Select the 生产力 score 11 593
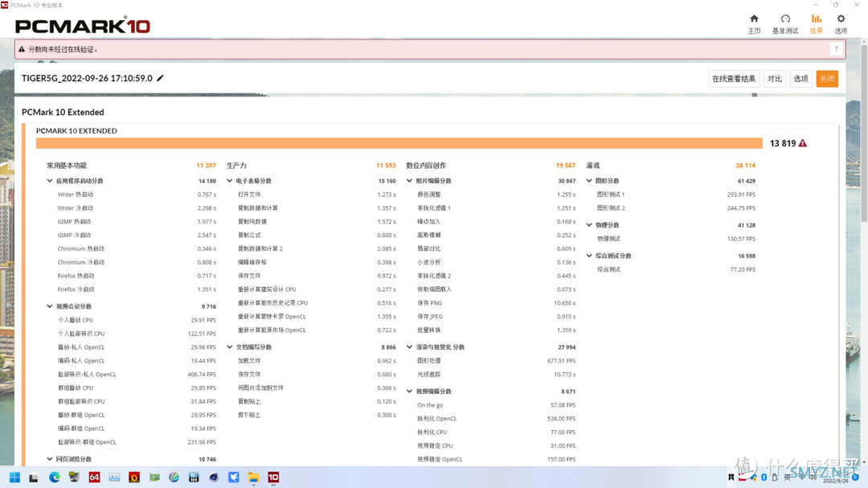Screen dimensions: 868x488 coord(386,166)
